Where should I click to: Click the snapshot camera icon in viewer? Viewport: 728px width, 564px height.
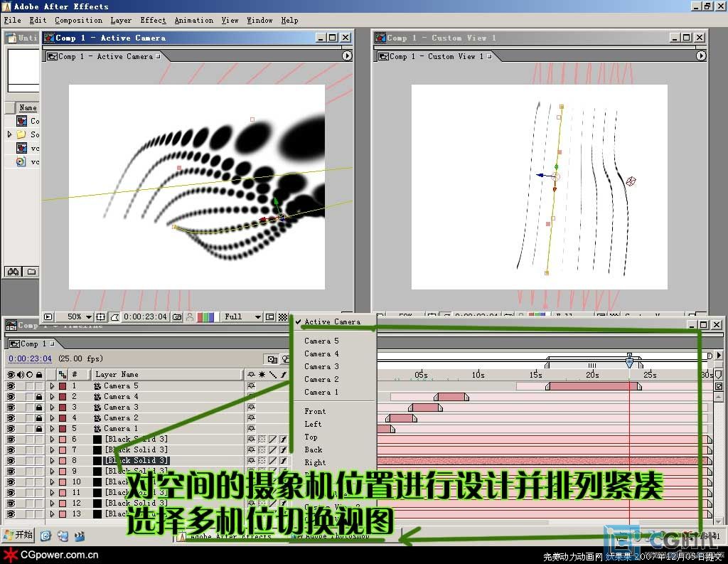tap(177, 316)
